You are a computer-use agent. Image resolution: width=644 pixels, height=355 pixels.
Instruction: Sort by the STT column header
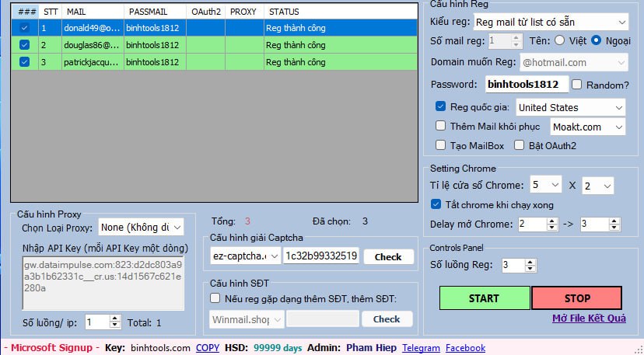[50, 12]
